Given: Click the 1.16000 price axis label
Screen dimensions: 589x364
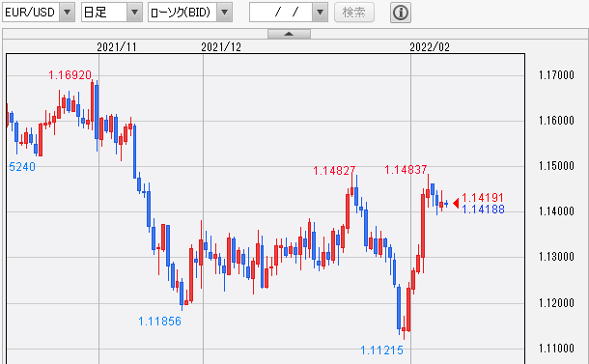Looking at the screenshot, I should (556, 121).
